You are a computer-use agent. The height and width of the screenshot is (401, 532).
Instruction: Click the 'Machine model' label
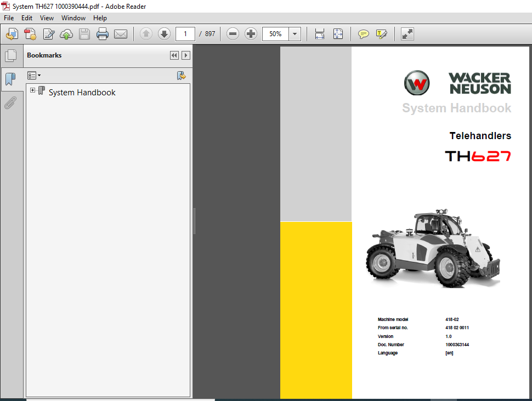pos(393,319)
